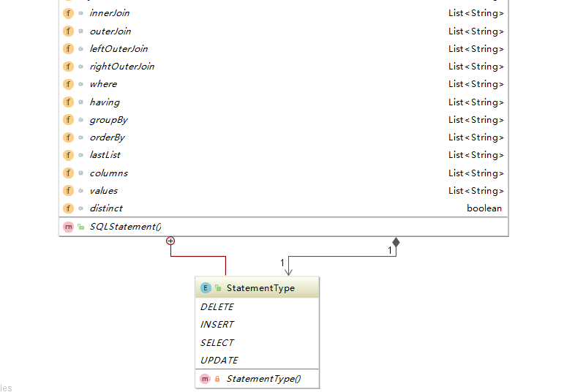Select the INSERT enum constant
This screenshot has height=392, width=575.
click(x=217, y=325)
